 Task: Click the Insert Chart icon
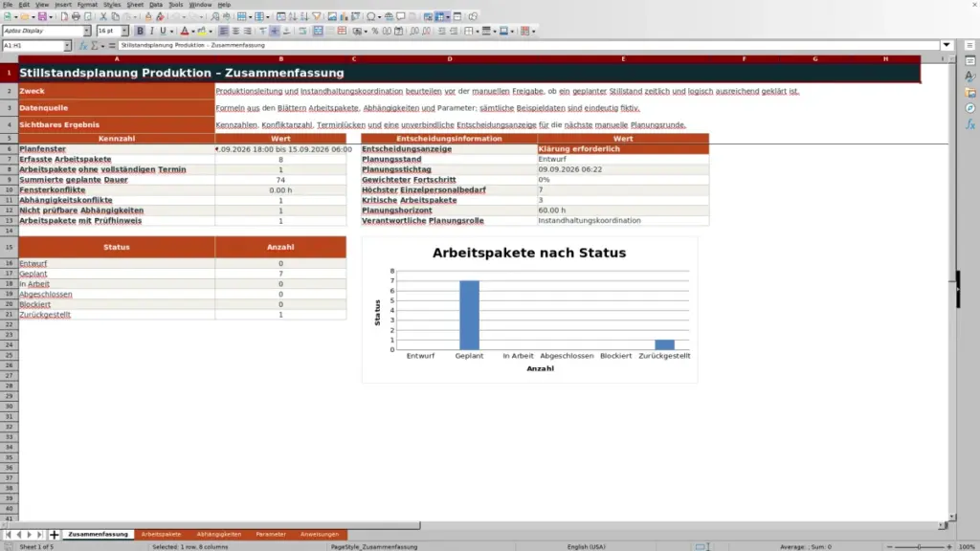coord(344,16)
